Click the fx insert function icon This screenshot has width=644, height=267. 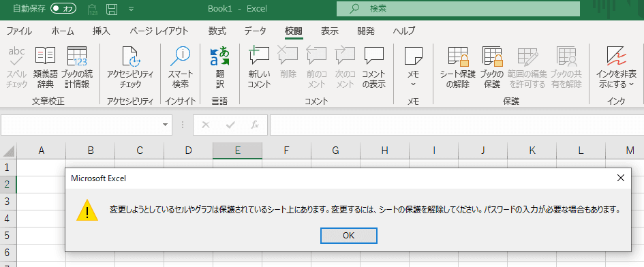[x=255, y=125]
